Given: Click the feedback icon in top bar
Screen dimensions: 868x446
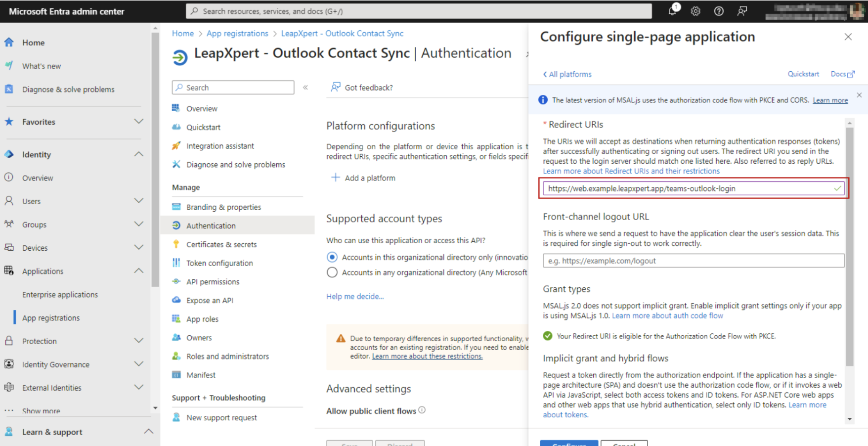Looking at the screenshot, I should (742, 11).
